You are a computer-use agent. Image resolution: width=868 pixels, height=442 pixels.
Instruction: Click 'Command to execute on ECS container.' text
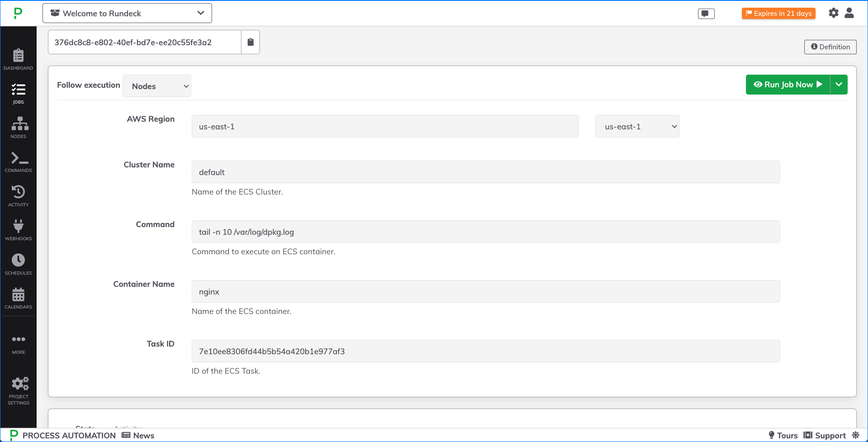point(264,252)
